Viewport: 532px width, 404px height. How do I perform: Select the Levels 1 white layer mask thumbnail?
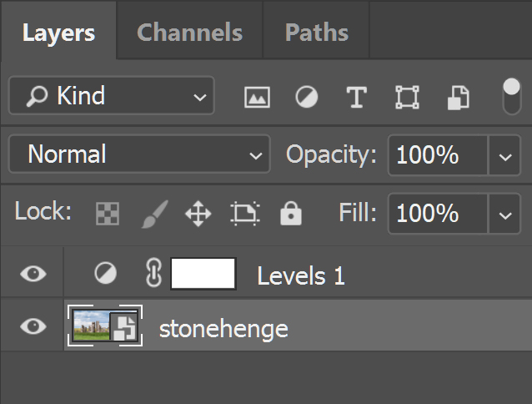pos(203,274)
